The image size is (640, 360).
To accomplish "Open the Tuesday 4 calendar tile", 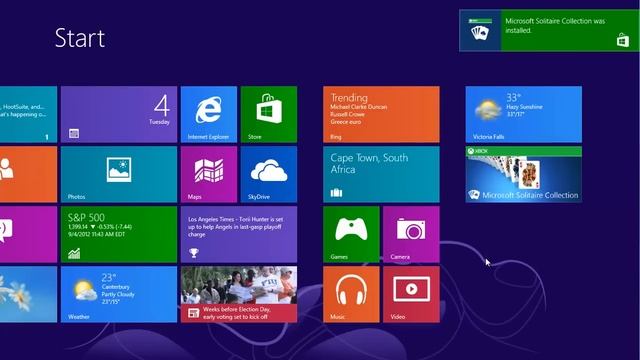I will coord(119,114).
